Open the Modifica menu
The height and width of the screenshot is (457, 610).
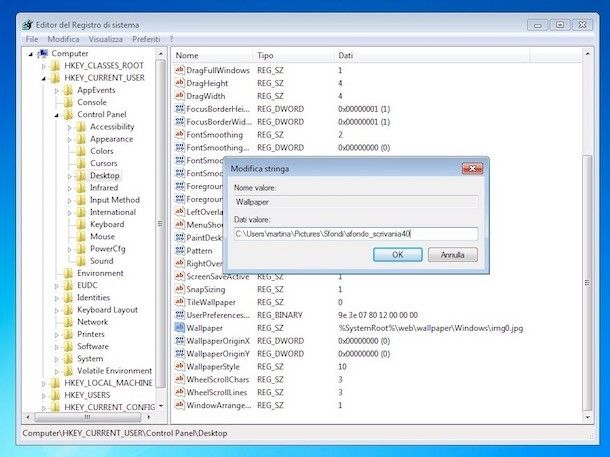coord(63,39)
